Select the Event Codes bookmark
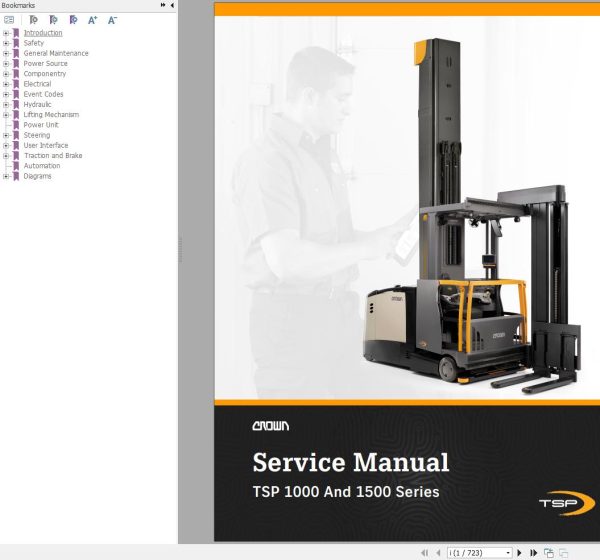The width and height of the screenshot is (600, 560). pyautogui.click(x=43, y=94)
